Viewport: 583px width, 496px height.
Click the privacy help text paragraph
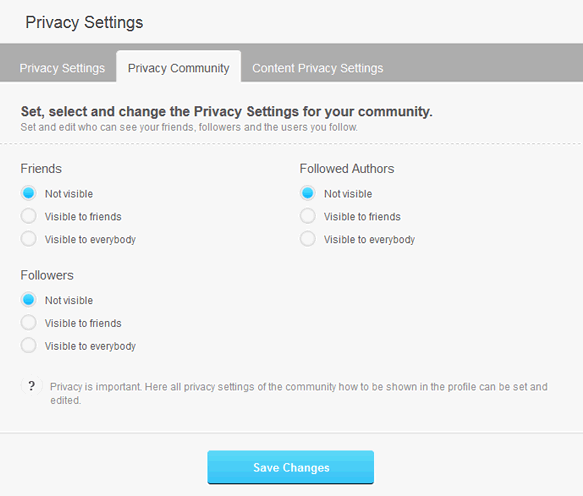[x=299, y=393]
